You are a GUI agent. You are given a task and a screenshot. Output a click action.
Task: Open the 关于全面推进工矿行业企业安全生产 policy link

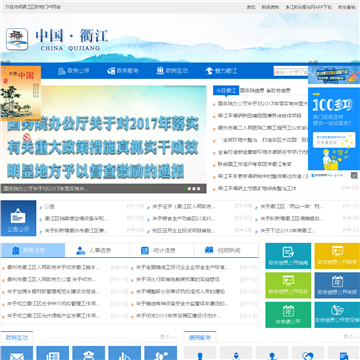182,267
